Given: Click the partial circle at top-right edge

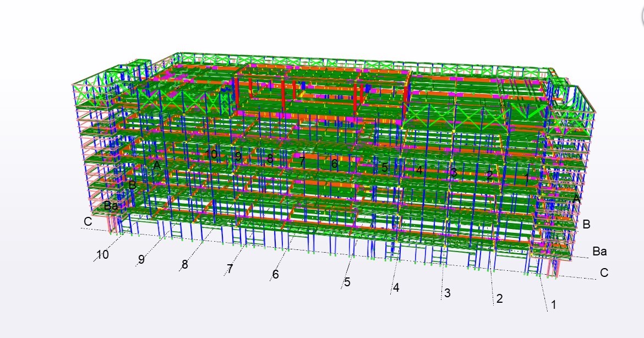Looking at the screenshot, I should (639, 18).
